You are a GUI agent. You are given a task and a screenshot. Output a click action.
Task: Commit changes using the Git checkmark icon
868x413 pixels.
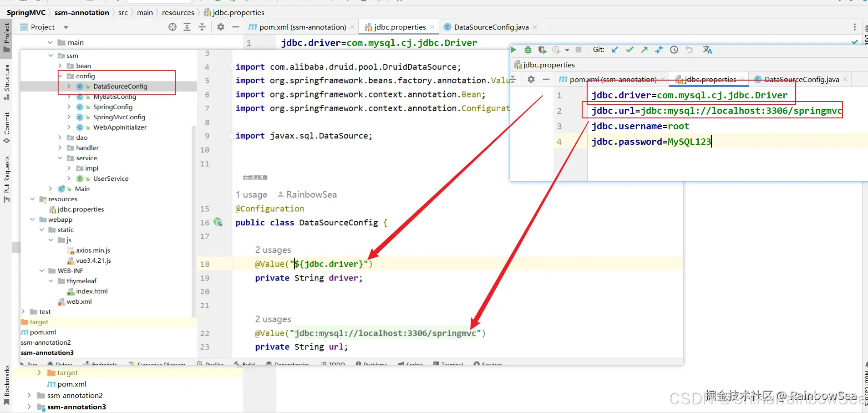point(629,50)
